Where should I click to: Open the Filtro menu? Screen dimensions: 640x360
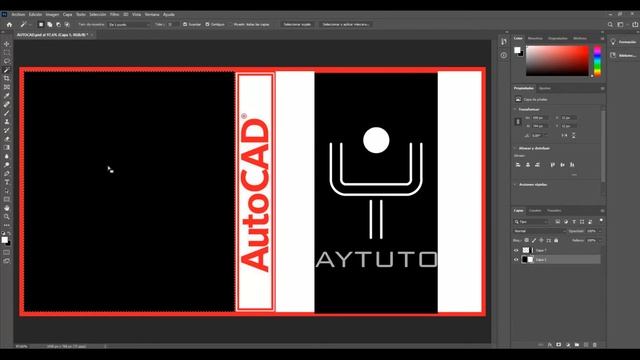(x=114, y=14)
